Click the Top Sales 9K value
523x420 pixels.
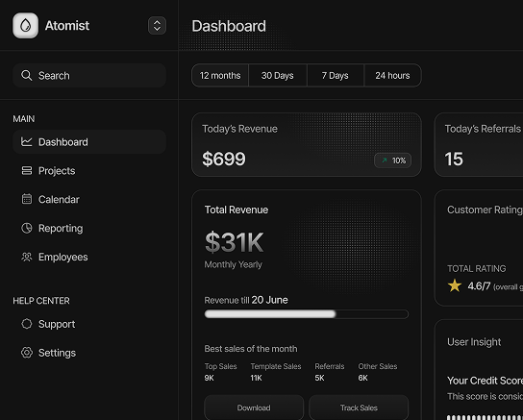210,378
